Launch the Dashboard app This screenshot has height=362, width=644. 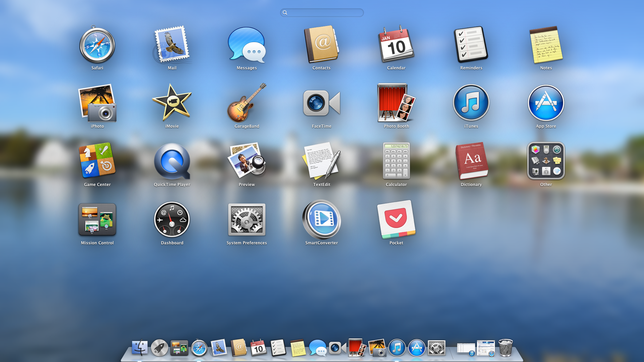tap(172, 220)
